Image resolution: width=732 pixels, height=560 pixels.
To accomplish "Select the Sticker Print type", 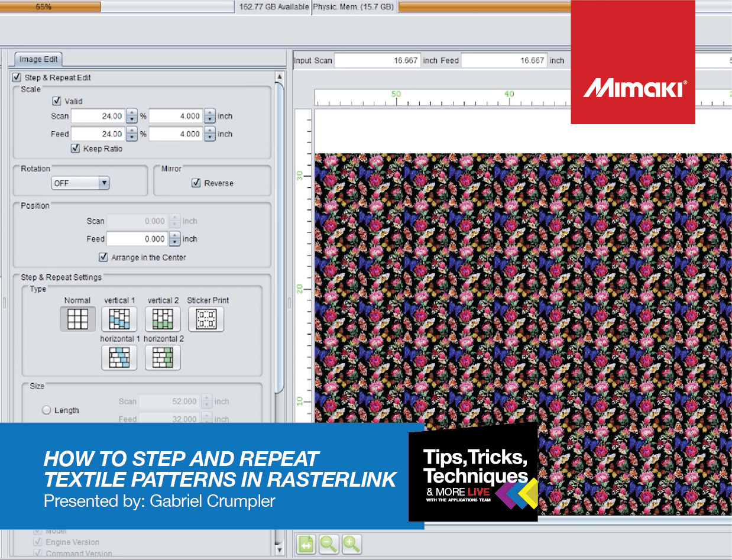I will [206, 319].
